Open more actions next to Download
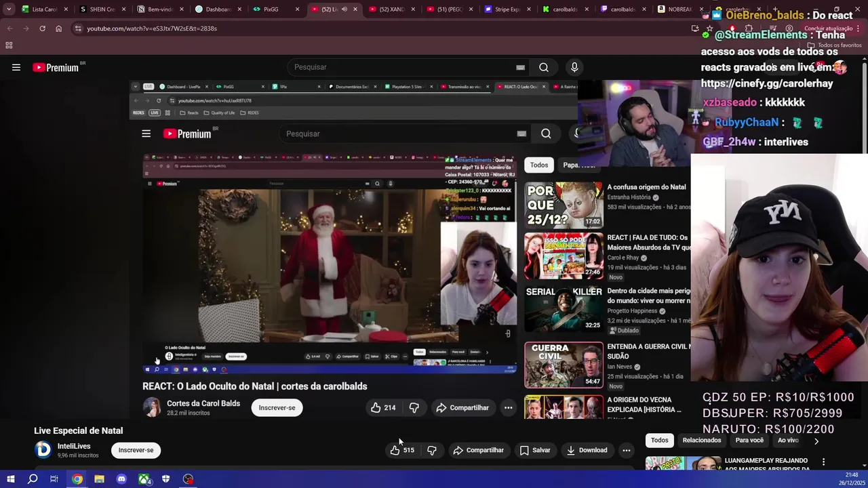The width and height of the screenshot is (868, 488). point(627,450)
